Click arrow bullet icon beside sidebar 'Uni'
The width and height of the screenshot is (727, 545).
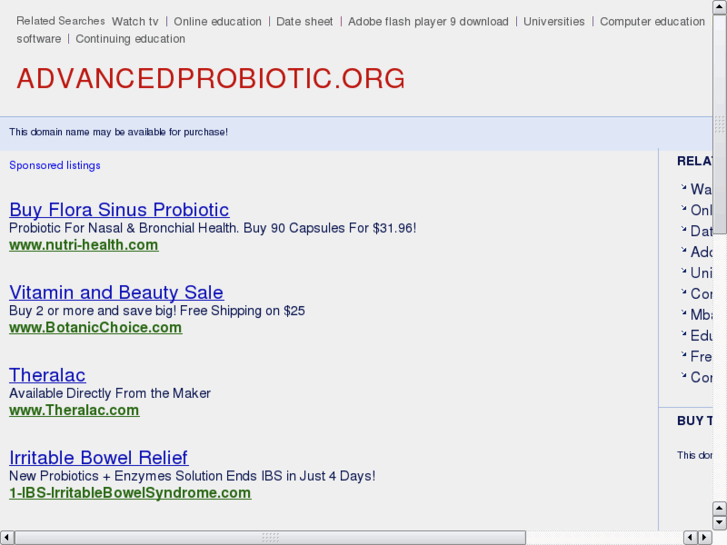pyautogui.click(x=683, y=270)
